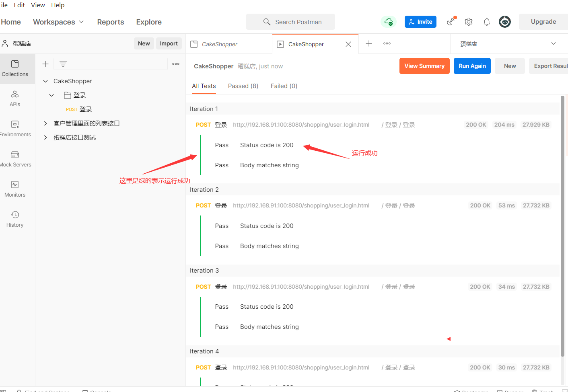Screen dimensions: 568x392
Task: Click New button in workspace header
Action: pos(144,43)
